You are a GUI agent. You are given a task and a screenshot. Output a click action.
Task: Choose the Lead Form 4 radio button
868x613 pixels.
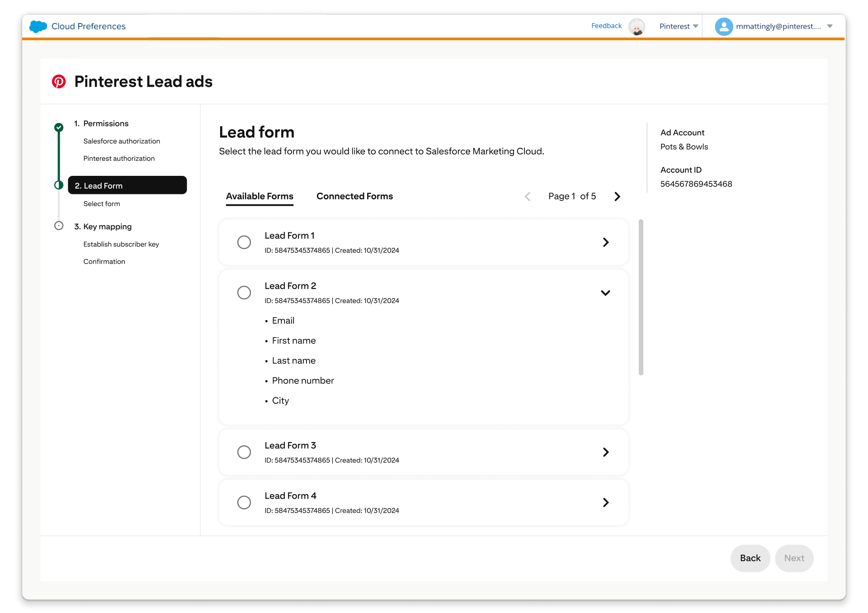tap(244, 502)
